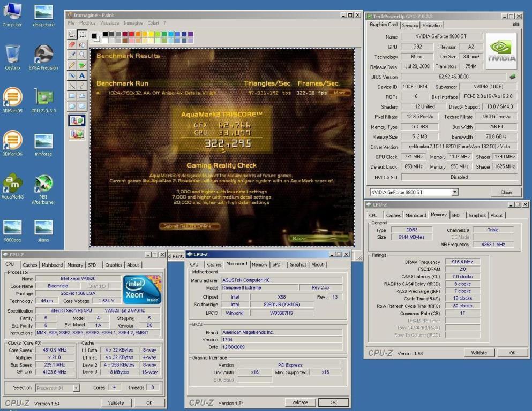Choose the Fill bucket tool in Paint
The height and width of the screenshot is (411, 532).
tap(82, 45)
